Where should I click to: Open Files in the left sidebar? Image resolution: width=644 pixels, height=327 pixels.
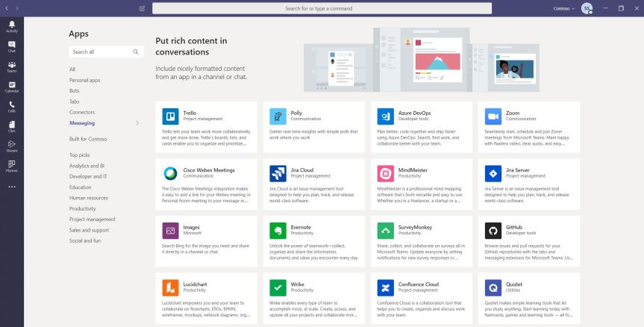[11, 127]
